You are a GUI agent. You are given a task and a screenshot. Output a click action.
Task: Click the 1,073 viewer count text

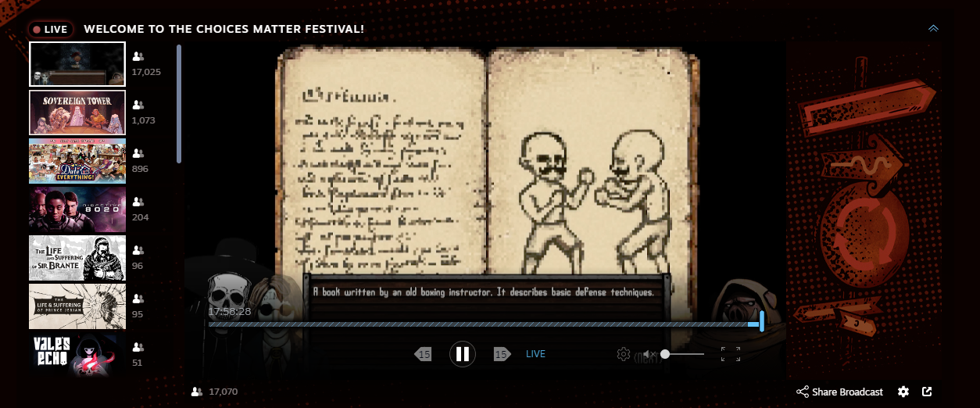coord(145,120)
